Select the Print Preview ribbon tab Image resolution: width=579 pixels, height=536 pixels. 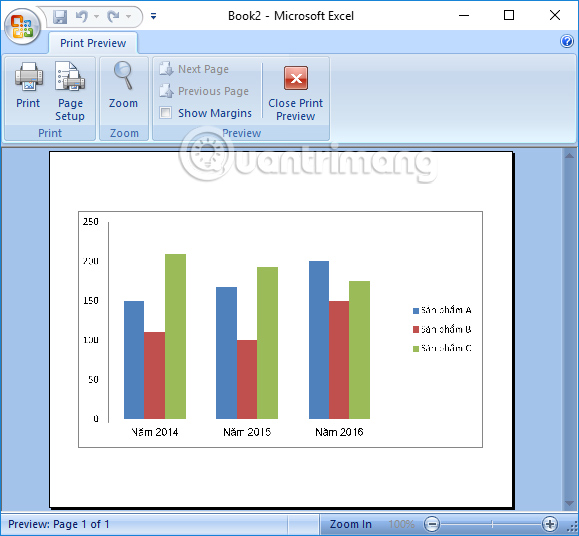[x=93, y=43]
